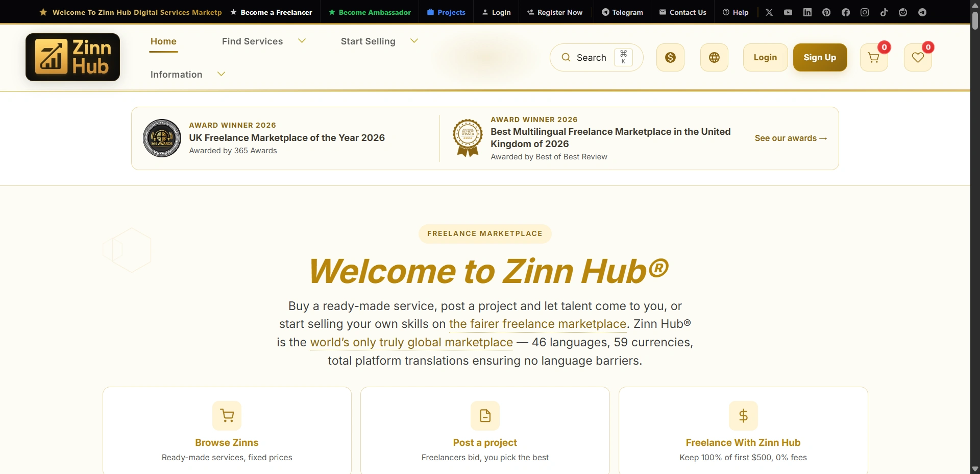Open the YouTube social icon

pyautogui.click(x=788, y=12)
